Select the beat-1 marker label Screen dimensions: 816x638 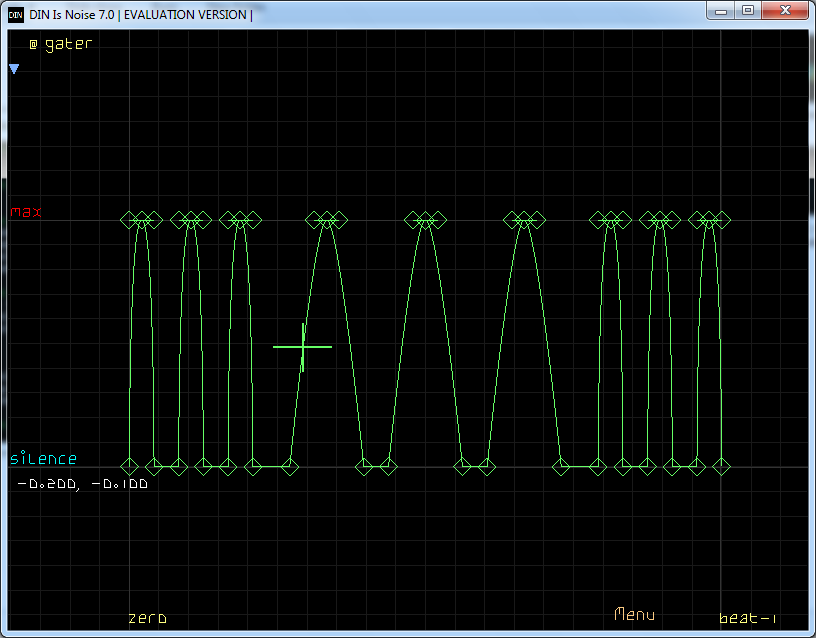[x=747, y=619]
